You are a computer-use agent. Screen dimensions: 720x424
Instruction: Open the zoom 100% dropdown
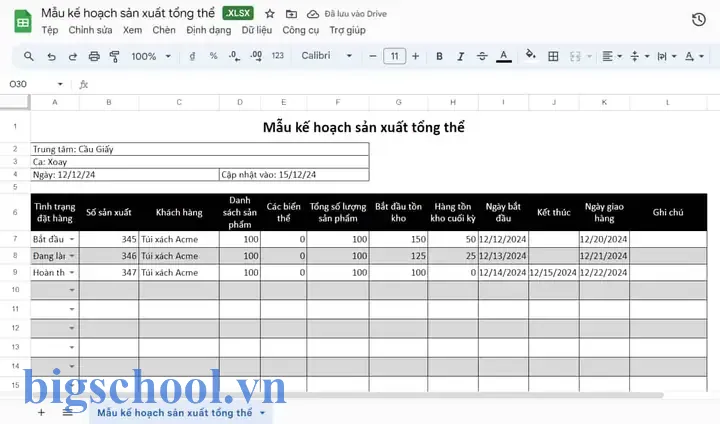tap(151, 56)
